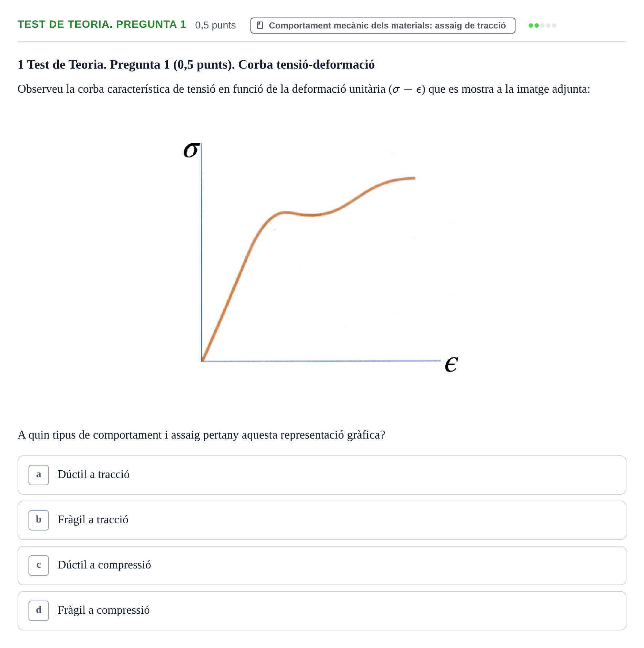Click the sigma axis label on graph

[x=192, y=150]
